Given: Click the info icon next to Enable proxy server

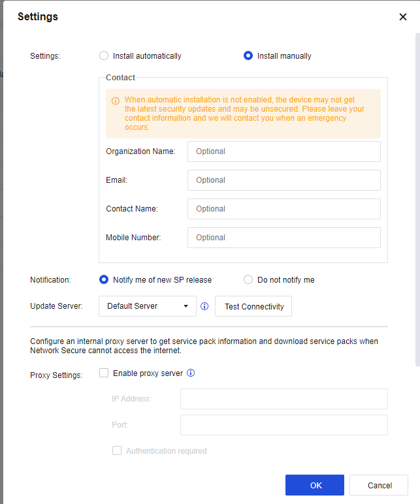Looking at the screenshot, I should (191, 373).
